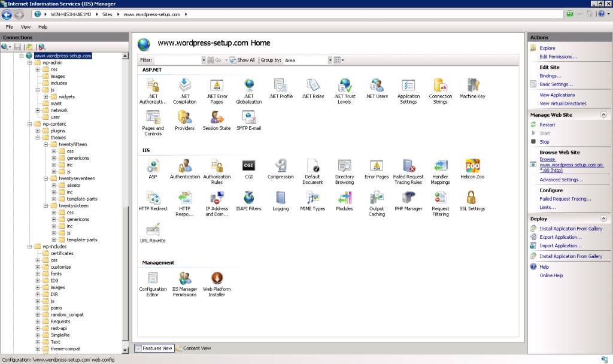The image size is (613, 364).
Task: Collapse the twentyseventeen theme node
Action: pos(45,178)
